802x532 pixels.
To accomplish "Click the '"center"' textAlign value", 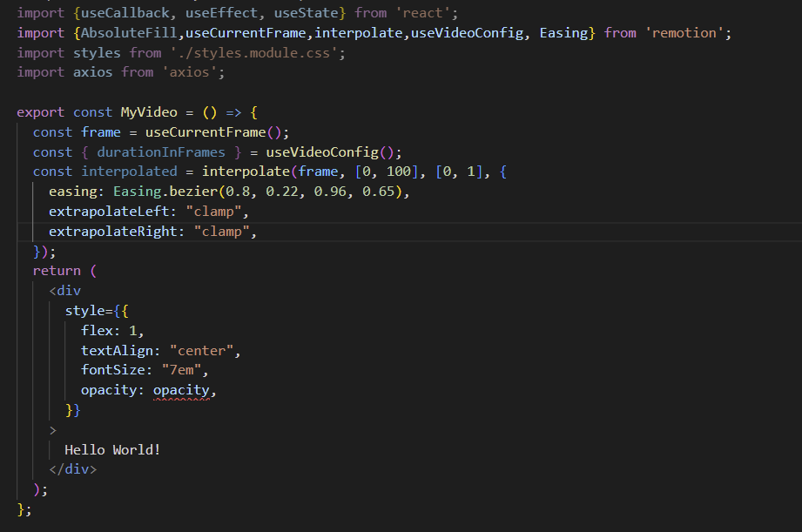I will click(201, 351).
